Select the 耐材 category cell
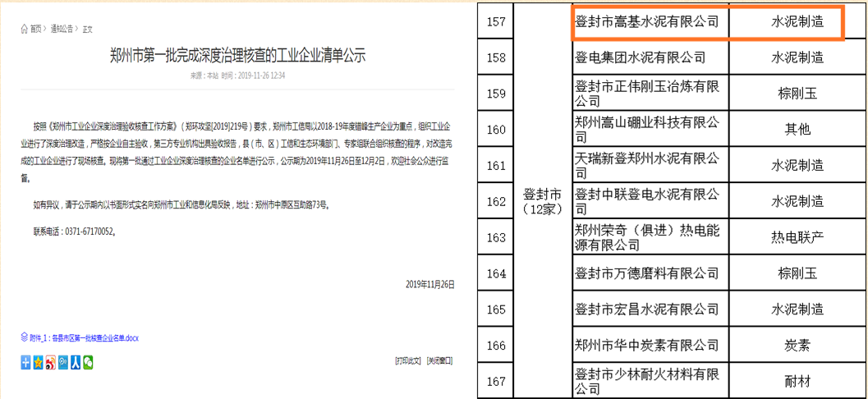868x399 pixels. 797,381
